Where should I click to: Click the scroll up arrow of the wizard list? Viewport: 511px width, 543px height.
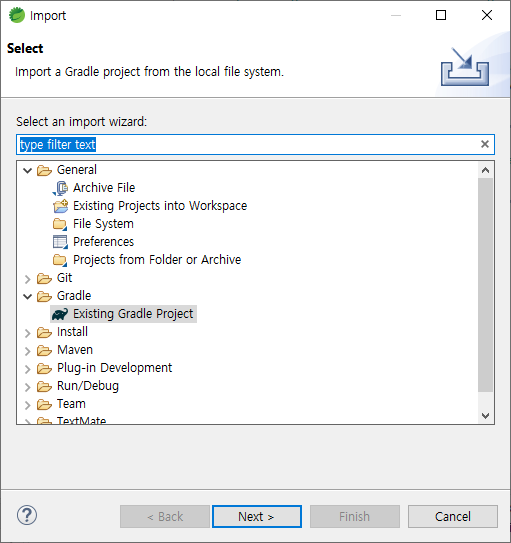pos(485,170)
